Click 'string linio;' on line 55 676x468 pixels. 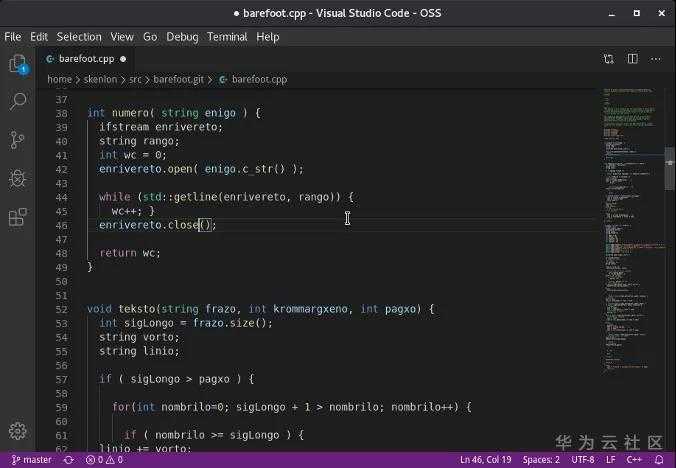click(x=139, y=351)
